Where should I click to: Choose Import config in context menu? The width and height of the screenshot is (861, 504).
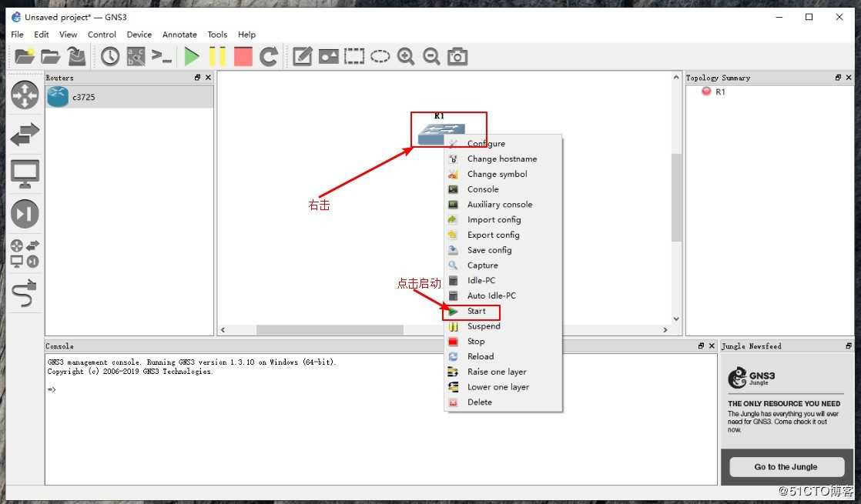(x=503, y=219)
